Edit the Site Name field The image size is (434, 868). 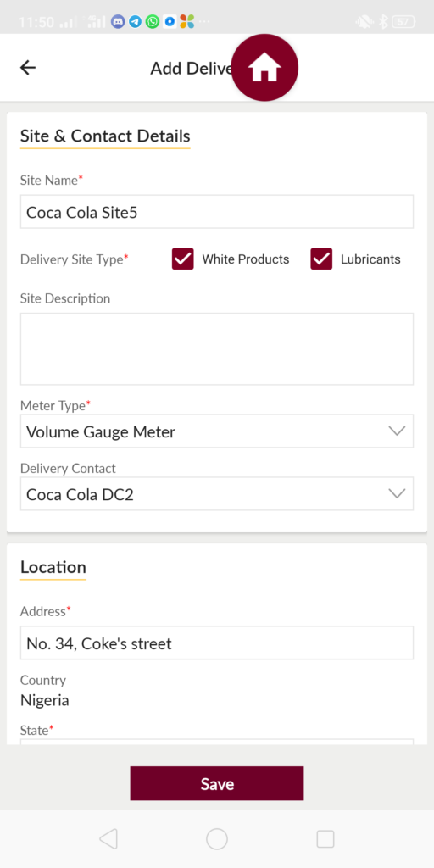(217, 211)
